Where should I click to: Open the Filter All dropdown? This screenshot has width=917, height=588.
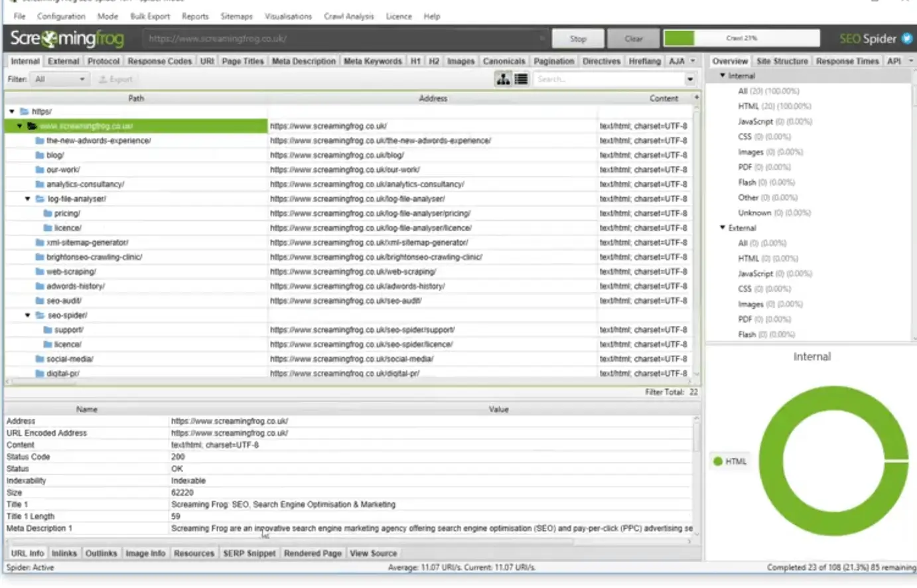[60, 79]
